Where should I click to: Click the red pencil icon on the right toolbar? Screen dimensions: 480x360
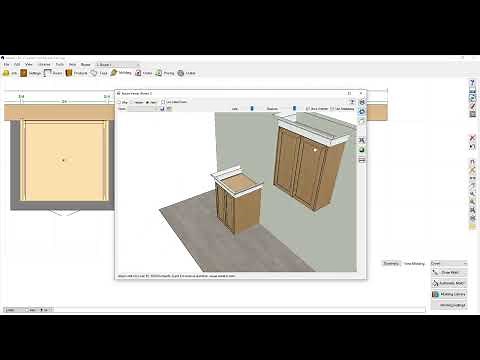coord(472,106)
